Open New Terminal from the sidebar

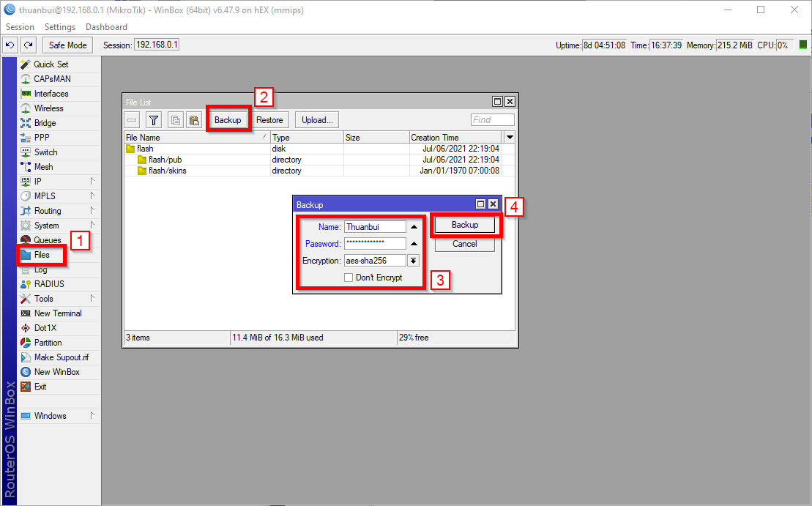point(57,313)
